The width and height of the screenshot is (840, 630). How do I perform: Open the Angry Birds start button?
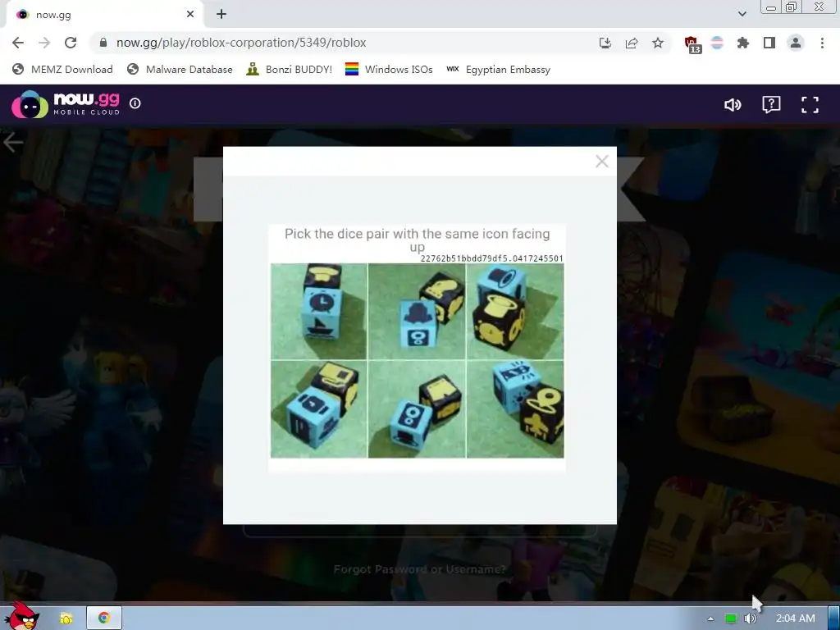21,616
